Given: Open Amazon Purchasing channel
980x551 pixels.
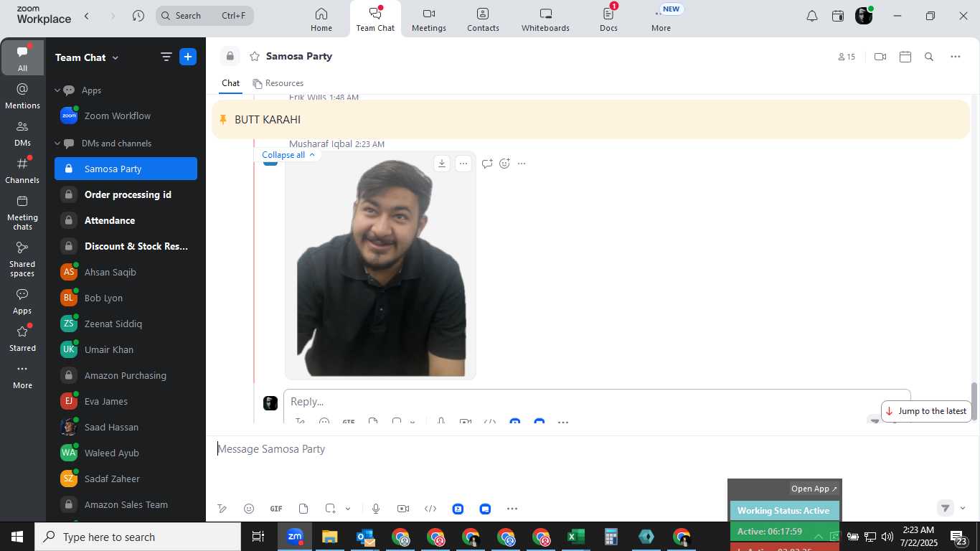Looking at the screenshot, I should click(126, 376).
